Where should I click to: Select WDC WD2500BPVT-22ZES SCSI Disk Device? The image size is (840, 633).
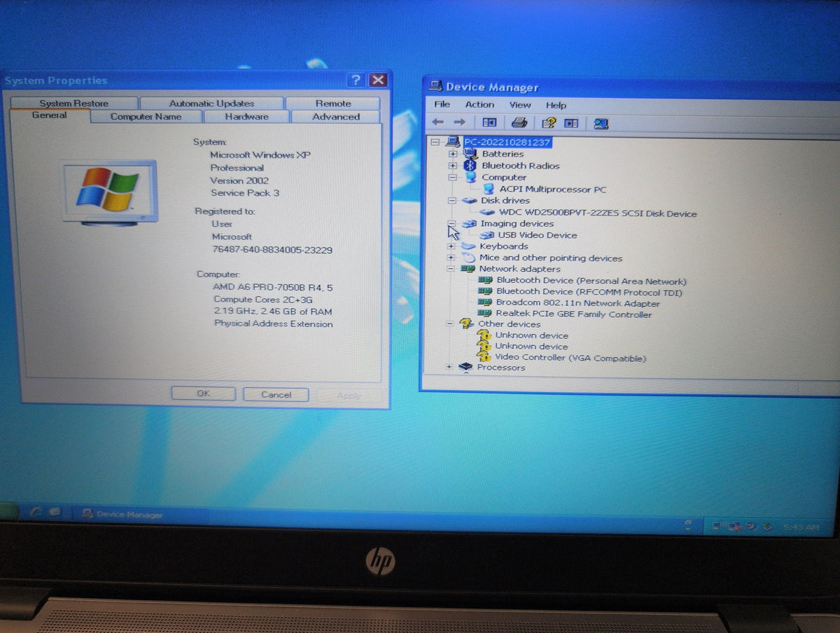(x=598, y=213)
